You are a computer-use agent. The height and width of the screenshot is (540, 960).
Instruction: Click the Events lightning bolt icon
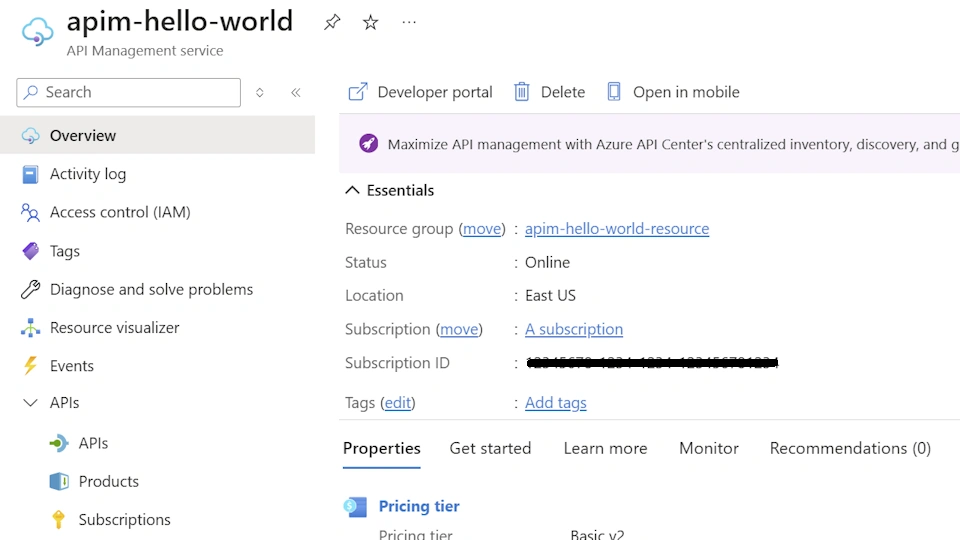pos(31,366)
